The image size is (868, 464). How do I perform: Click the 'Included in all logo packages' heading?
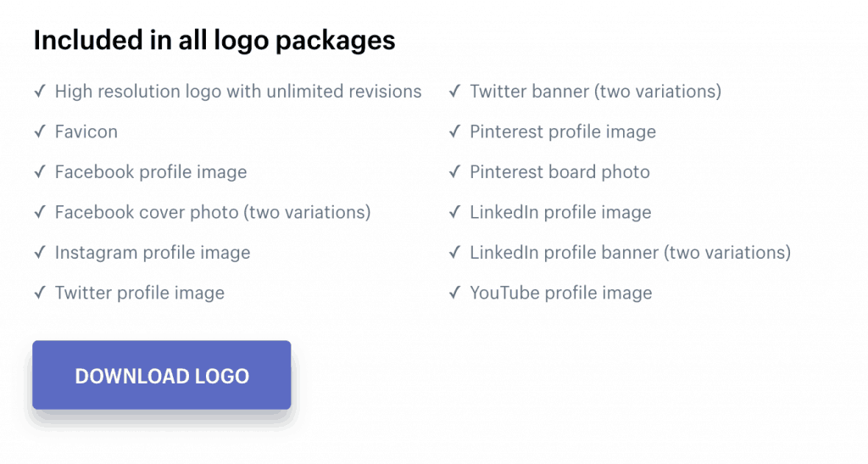214,41
